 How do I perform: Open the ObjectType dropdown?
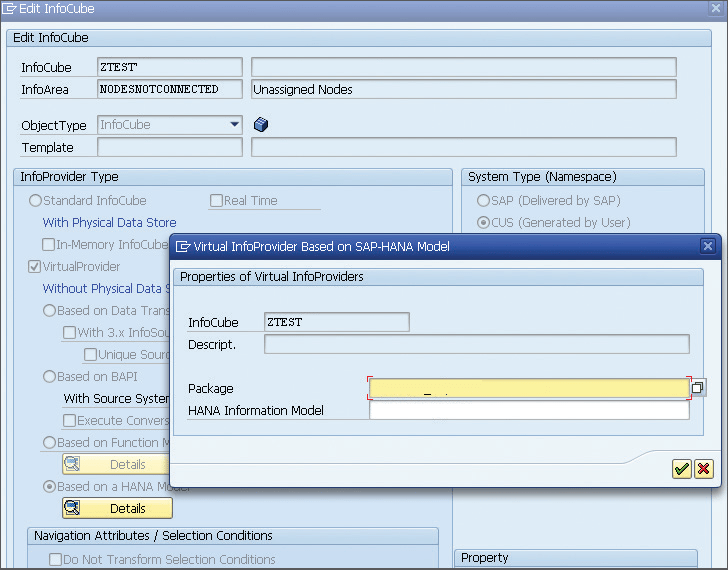pyautogui.click(x=235, y=125)
